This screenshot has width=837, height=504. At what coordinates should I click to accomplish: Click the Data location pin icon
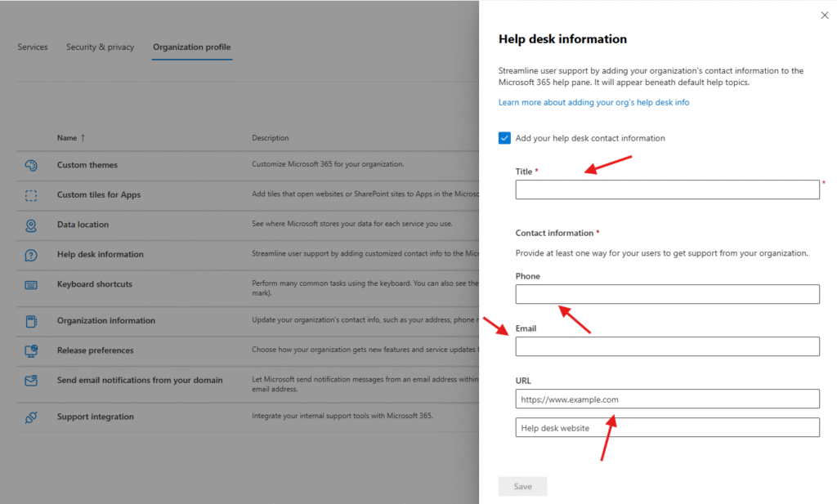pos(31,225)
